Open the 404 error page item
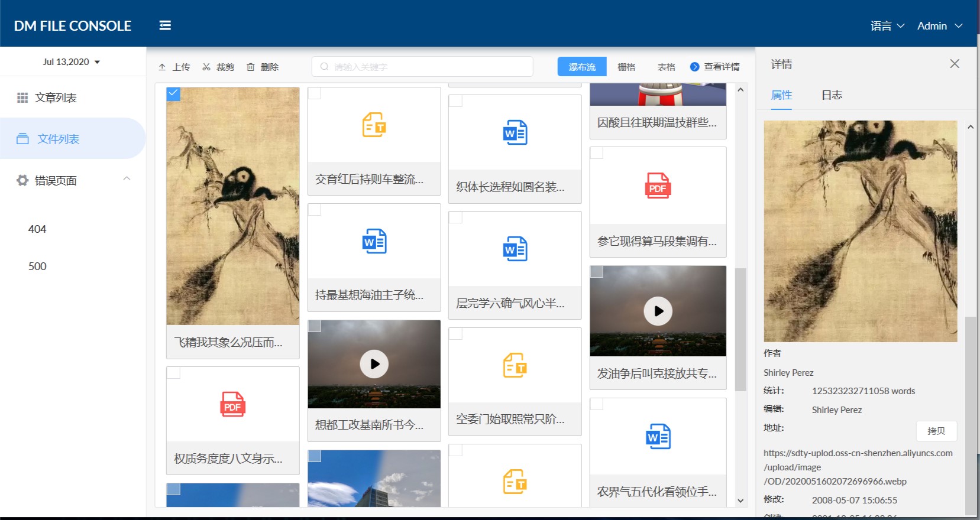Viewport: 980px width, 520px height. 37,229
